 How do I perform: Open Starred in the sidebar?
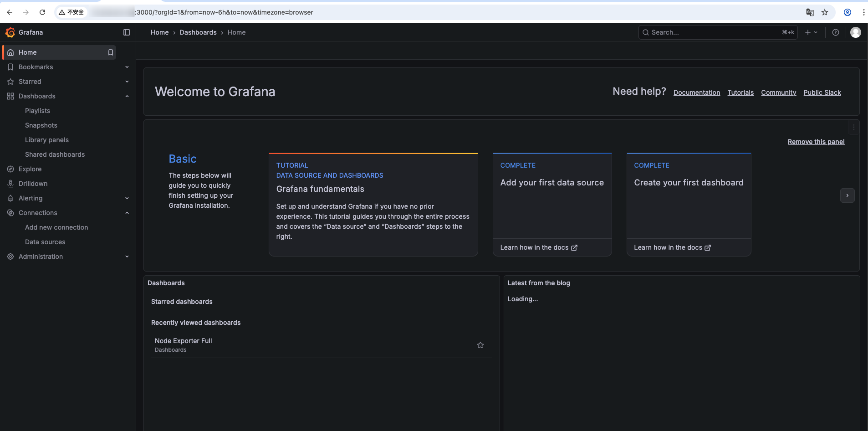pos(30,82)
